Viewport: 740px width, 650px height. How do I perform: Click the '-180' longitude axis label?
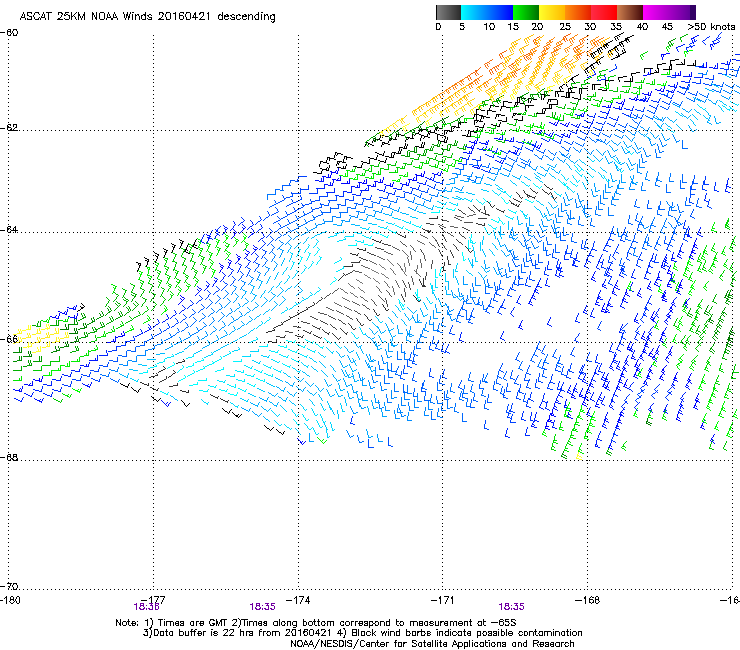click(10, 600)
